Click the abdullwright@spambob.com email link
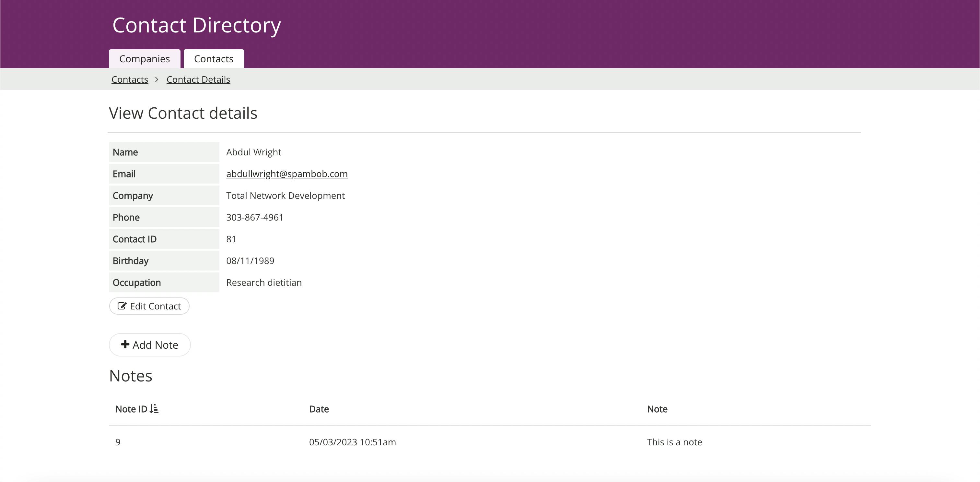 [x=287, y=174]
